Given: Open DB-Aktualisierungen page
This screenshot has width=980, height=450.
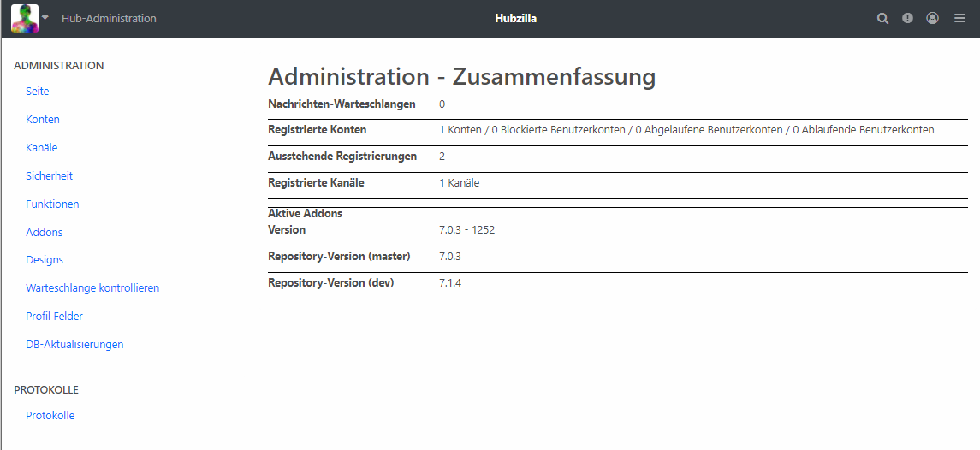Looking at the screenshot, I should (74, 344).
